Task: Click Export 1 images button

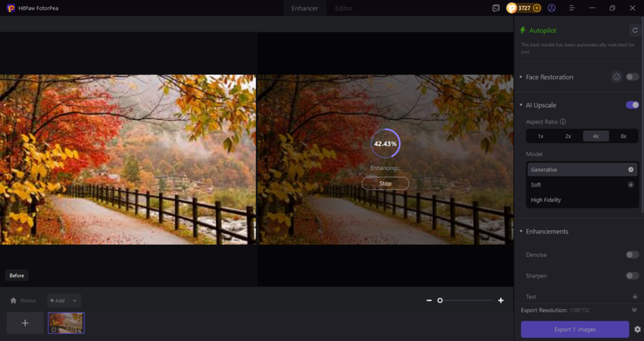Action: click(574, 329)
